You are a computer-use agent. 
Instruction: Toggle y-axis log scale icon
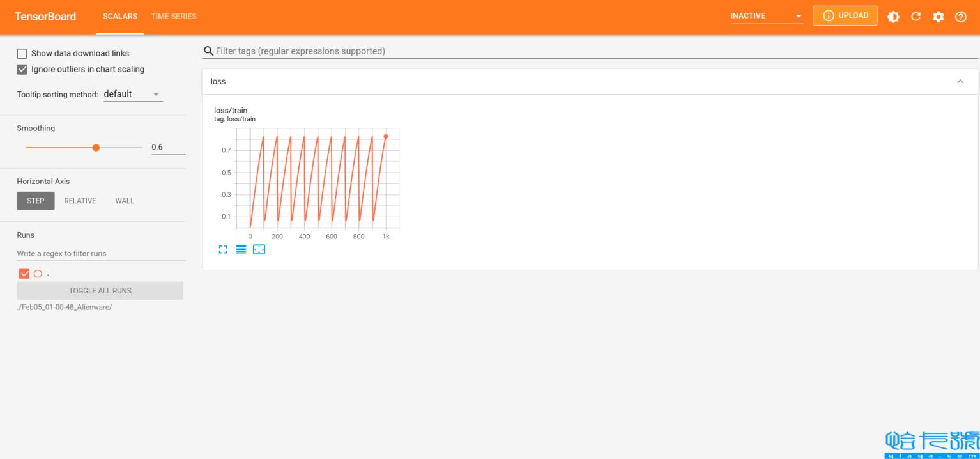point(241,249)
